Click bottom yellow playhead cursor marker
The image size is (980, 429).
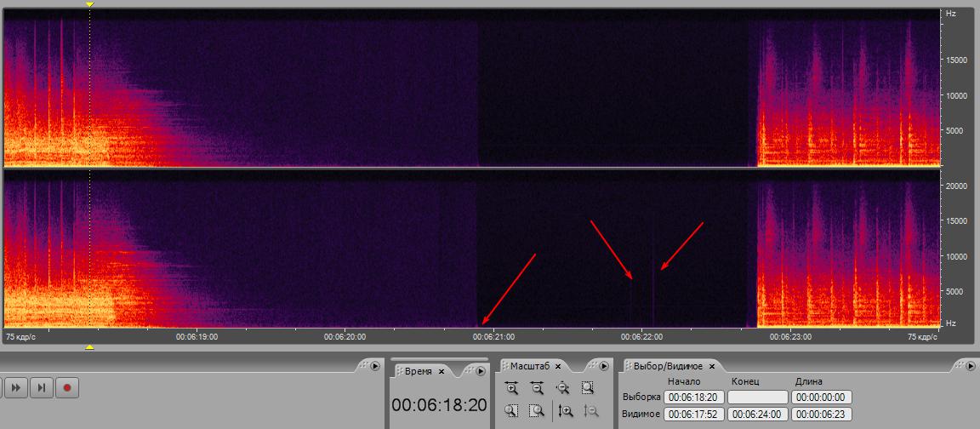tap(89, 347)
